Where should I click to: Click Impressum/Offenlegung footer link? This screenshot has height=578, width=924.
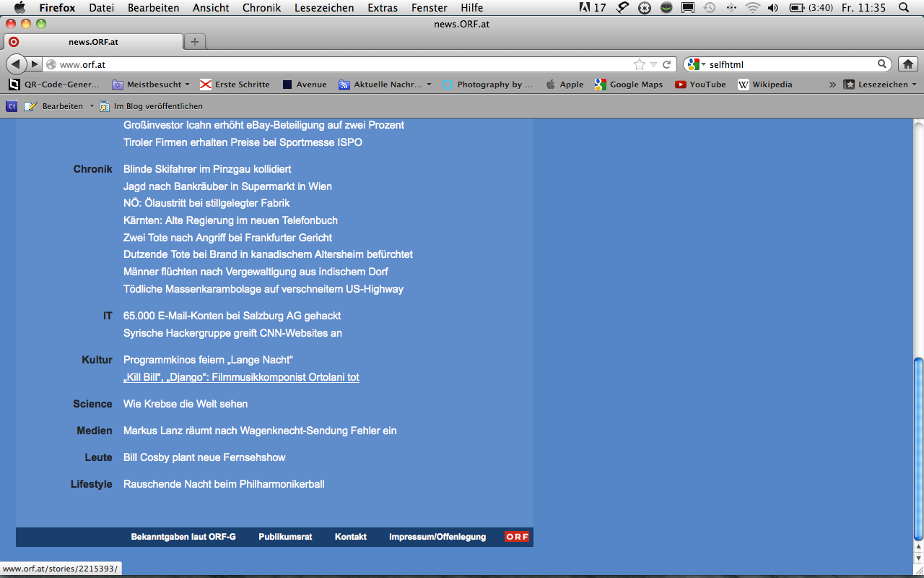437,537
